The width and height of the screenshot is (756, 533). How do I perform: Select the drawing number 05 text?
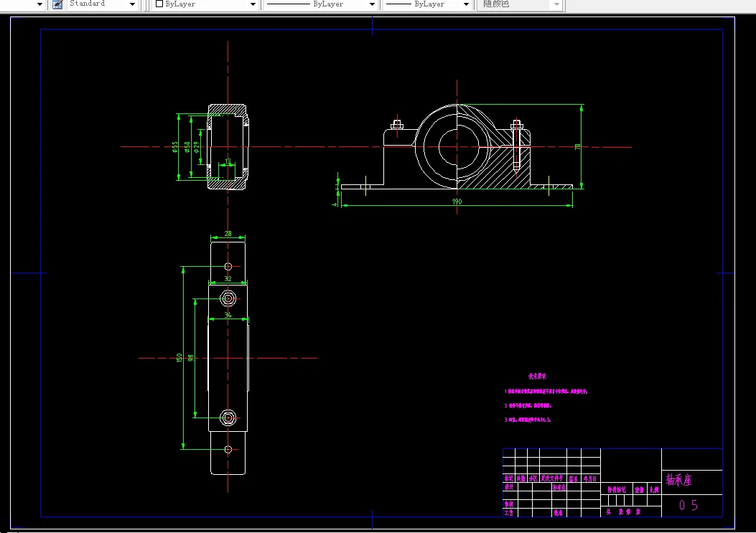[x=689, y=505]
